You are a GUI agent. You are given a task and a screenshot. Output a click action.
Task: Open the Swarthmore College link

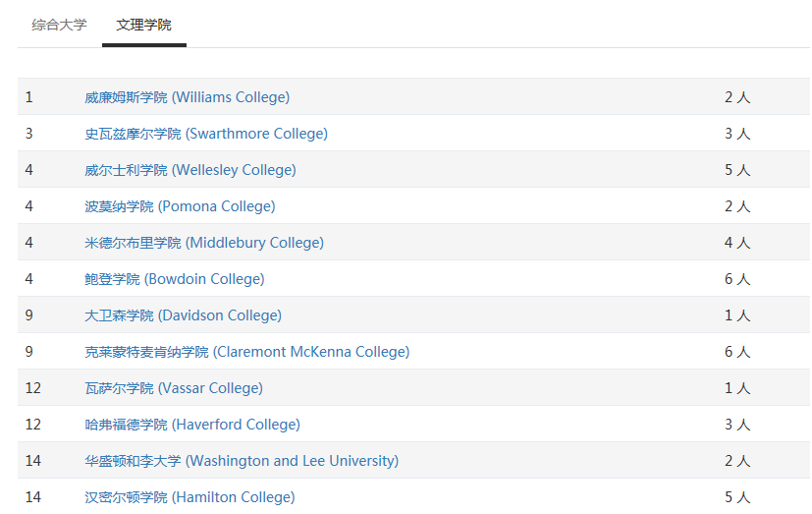click(x=206, y=134)
